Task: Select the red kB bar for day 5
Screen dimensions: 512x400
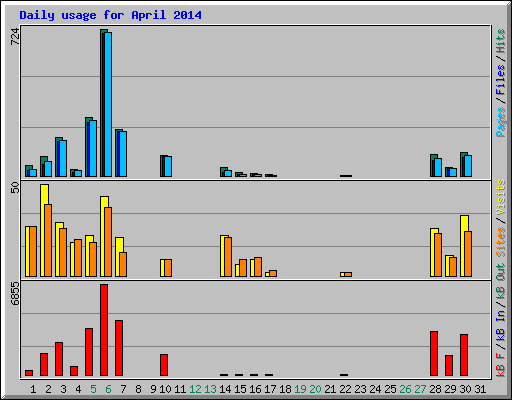Action: tap(89, 352)
